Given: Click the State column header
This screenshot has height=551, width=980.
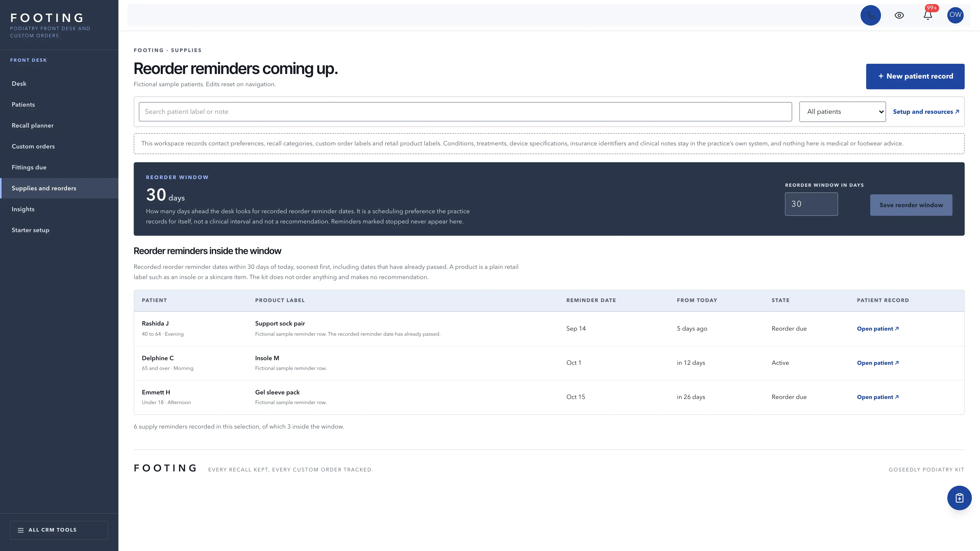Looking at the screenshot, I should 780,300.
